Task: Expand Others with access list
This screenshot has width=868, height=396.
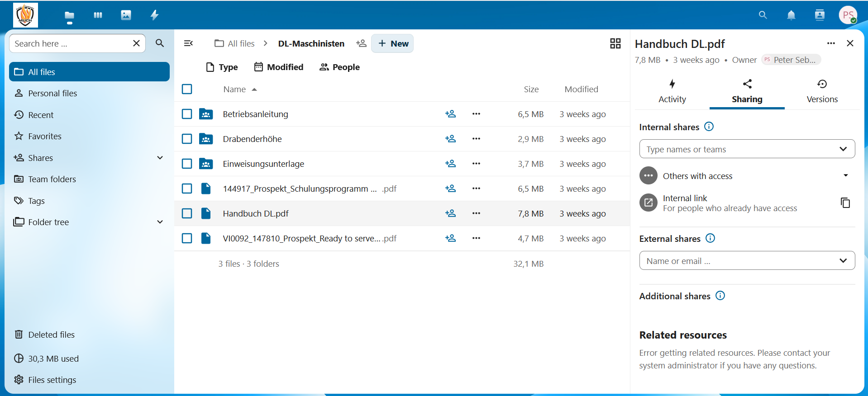Action: (845, 176)
